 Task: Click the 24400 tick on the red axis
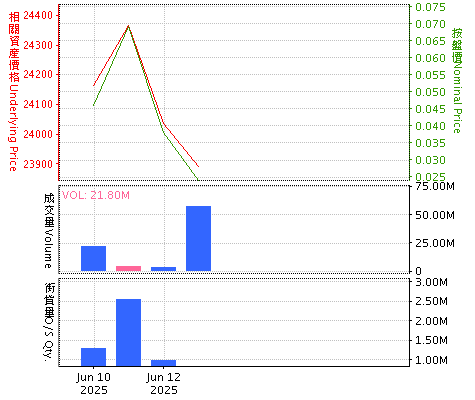[38, 15]
